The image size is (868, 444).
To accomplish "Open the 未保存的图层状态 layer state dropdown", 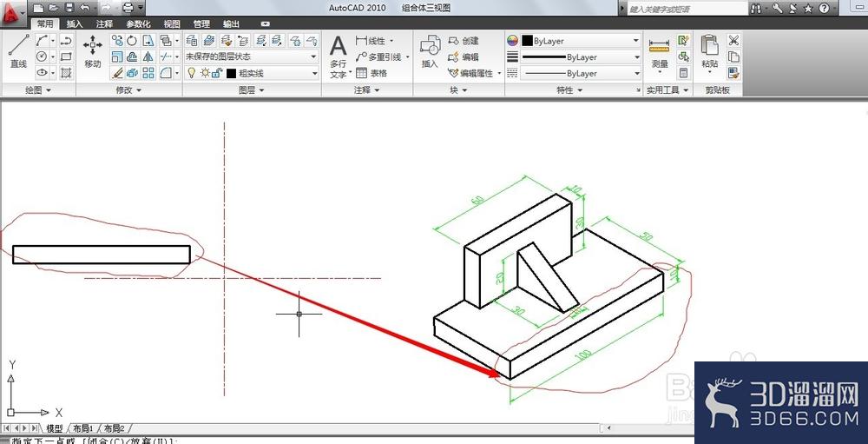I will pyautogui.click(x=252, y=56).
